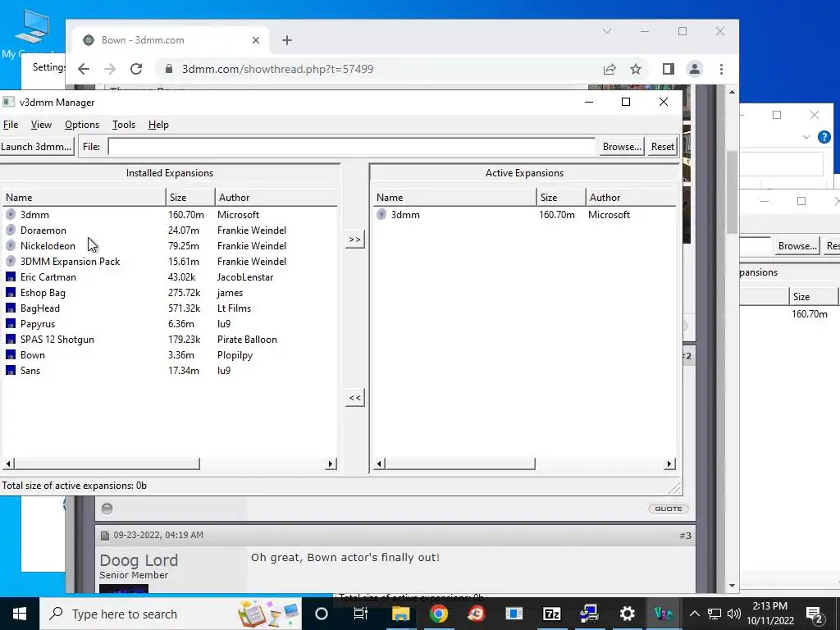Click the Windows search box
840x630 pixels.
[171, 614]
